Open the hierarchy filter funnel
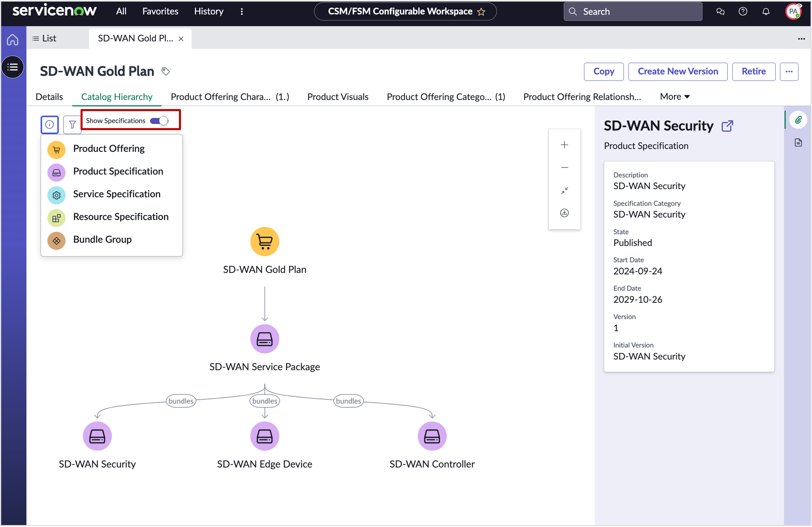812x527 pixels. pyautogui.click(x=72, y=125)
